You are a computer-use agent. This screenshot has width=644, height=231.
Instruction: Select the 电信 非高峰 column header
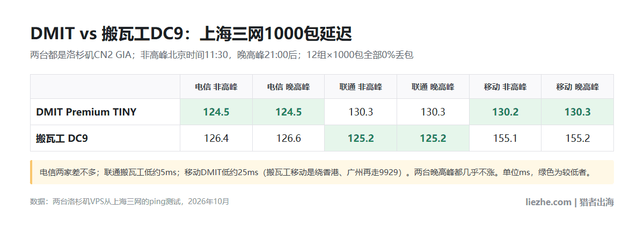(x=216, y=86)
